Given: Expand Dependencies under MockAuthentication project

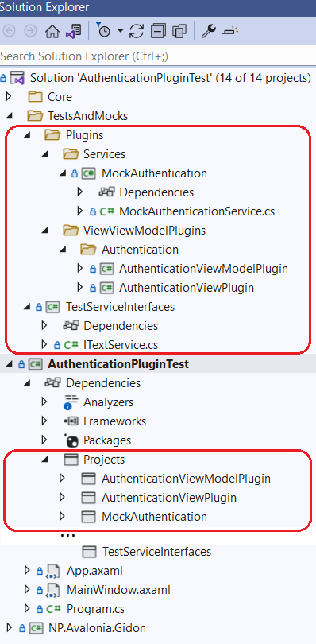Looking at the screenshot, I should 80,192.
